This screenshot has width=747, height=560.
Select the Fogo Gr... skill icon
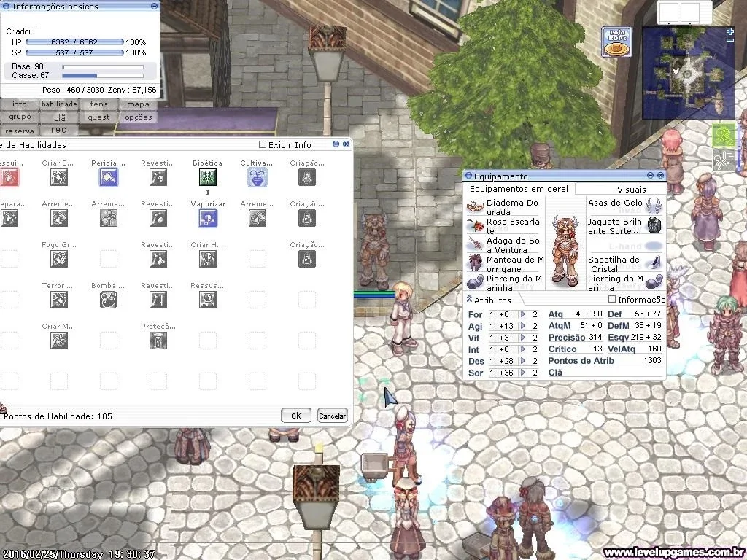click(x=59, y=259)
